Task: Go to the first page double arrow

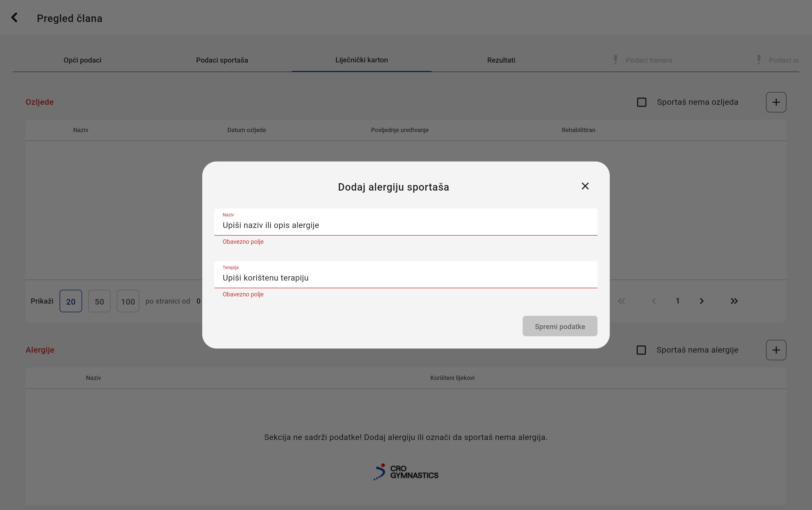Action: point(621,301)
